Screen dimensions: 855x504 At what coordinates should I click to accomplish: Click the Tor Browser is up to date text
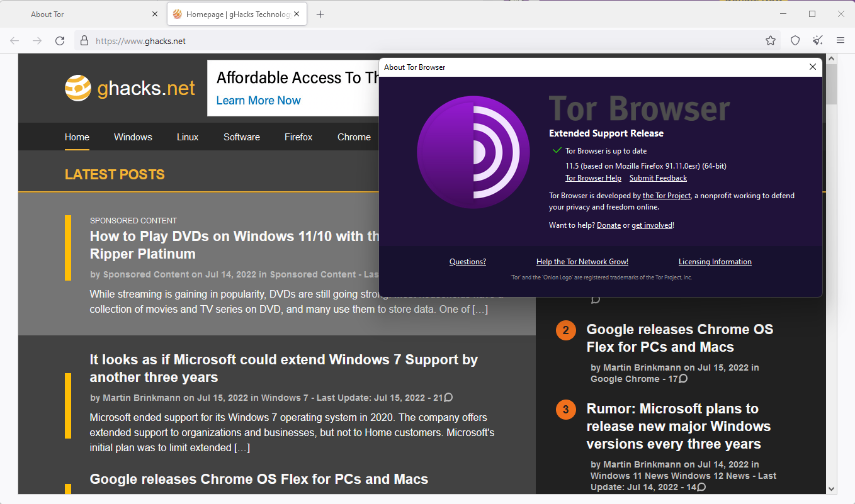[606, 151]
